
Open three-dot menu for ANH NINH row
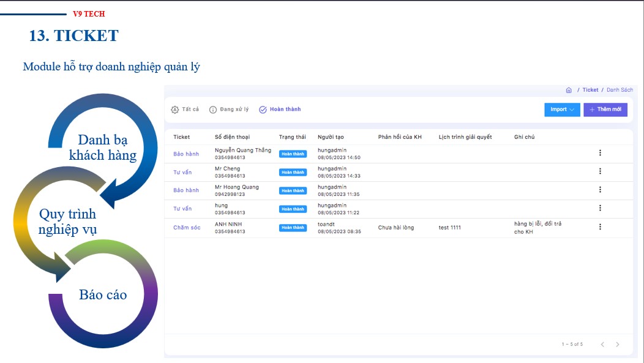pos(600,226)
